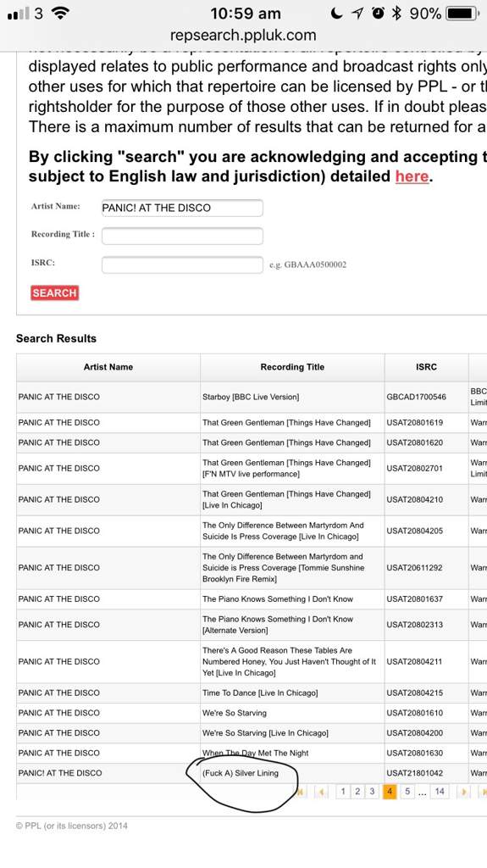Select 'Starboy [BBC Live Version]' title cell
The width and height of the screenshot is (487, 868).
click(292, 397)
